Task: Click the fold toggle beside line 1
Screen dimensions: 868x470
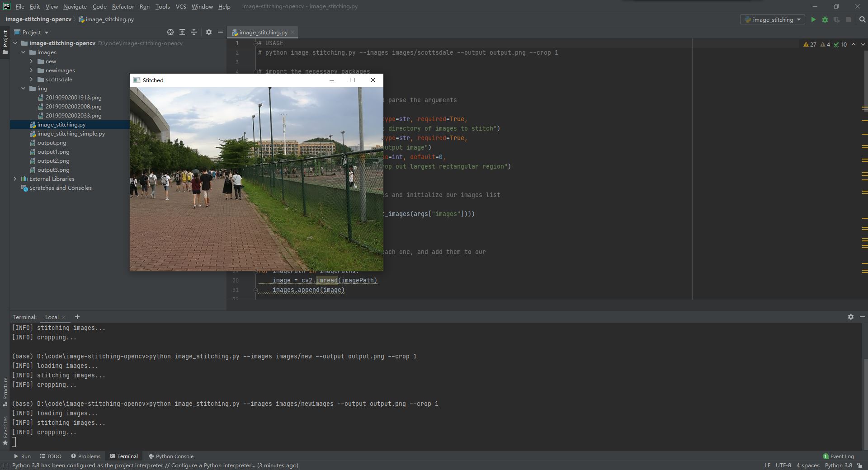Action: coord(255,43)
